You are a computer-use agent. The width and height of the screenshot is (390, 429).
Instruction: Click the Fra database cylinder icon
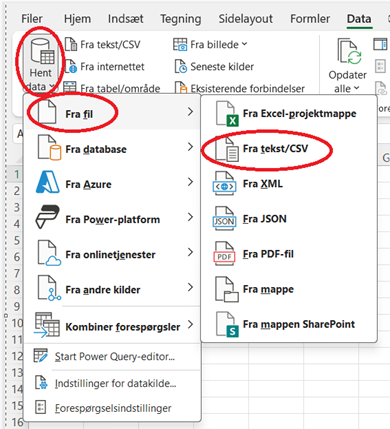click(49, 148)
